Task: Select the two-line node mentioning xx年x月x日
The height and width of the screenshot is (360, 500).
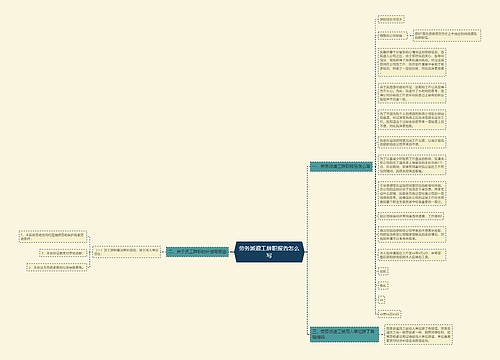Action: 412,255
